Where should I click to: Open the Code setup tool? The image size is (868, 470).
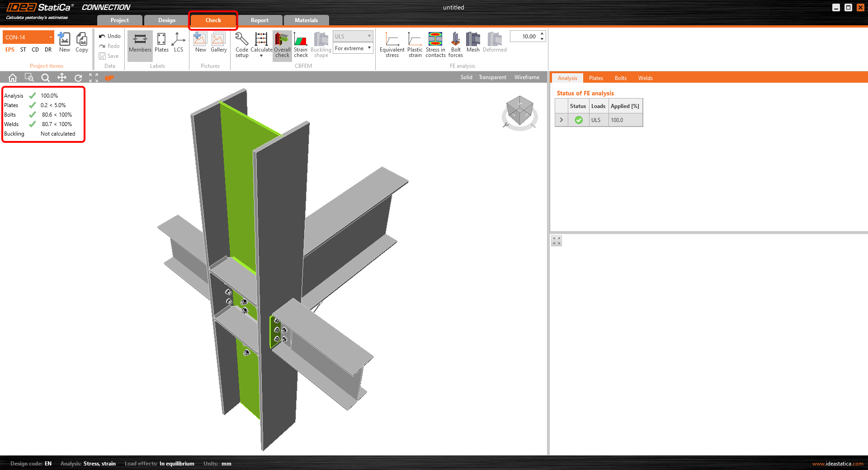coord(241,44)
